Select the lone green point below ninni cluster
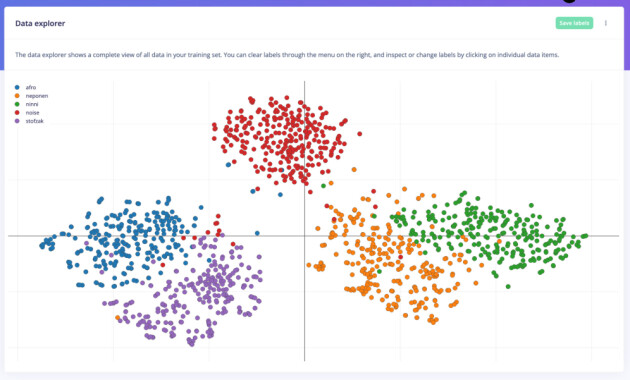This screenshot has width=630, height=380. (508, 286)
